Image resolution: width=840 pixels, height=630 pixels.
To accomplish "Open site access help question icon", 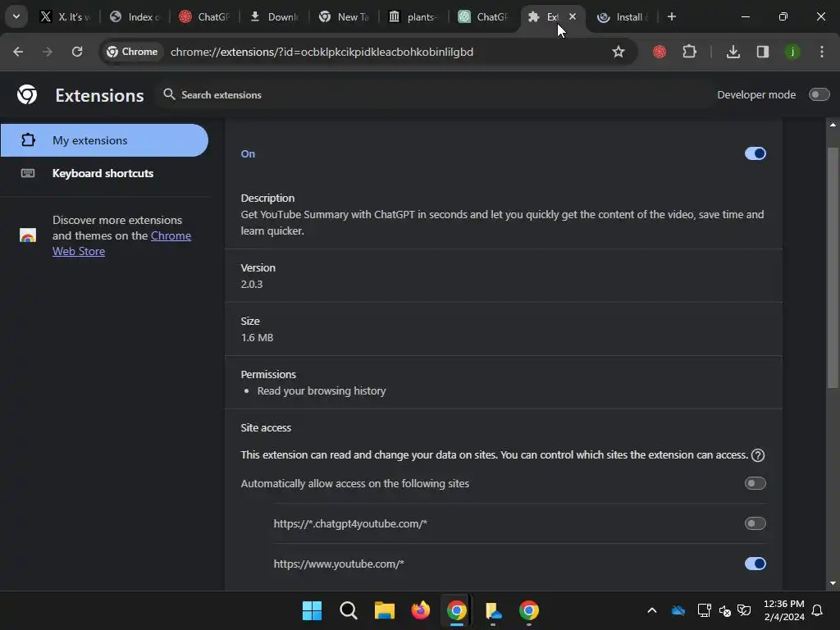I will pyautogui.click(x=758, y=455).
